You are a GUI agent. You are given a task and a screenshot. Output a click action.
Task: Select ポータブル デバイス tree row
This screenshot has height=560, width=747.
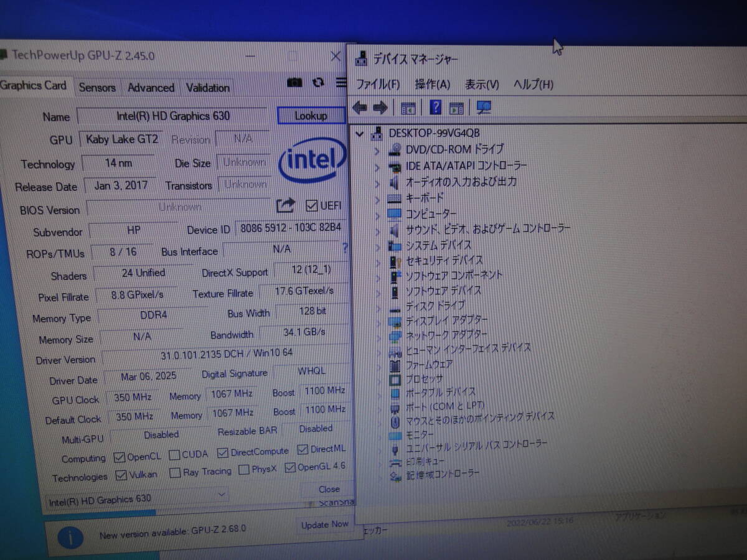pos(439,393)
